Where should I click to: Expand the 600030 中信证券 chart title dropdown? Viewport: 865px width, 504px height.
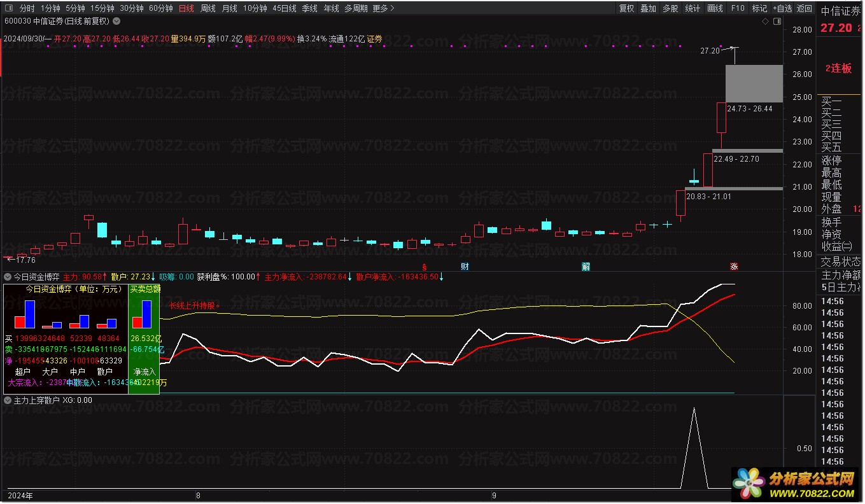tap(116, 21)
